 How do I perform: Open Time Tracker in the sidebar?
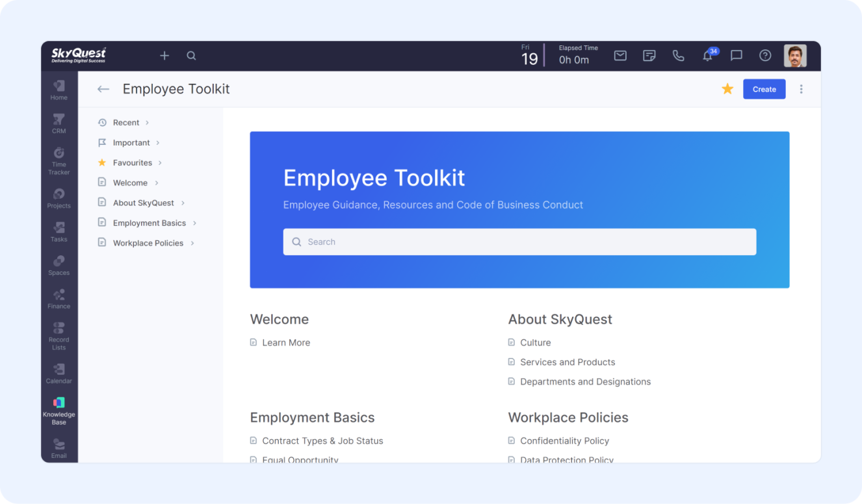tap(59, 160)
